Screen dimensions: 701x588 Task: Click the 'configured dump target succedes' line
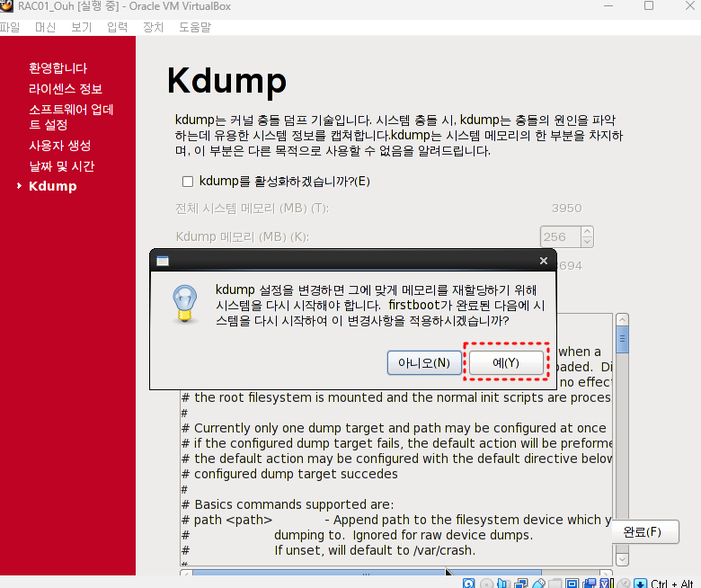[289, 474]
